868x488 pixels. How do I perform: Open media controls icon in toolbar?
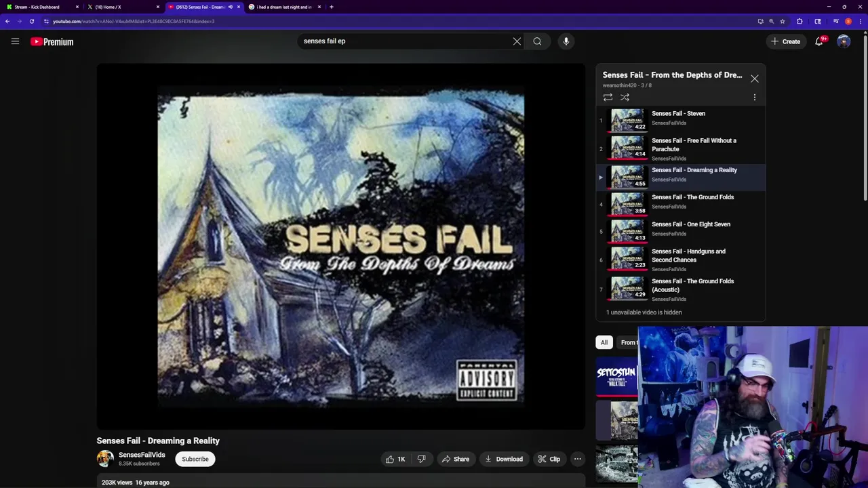click(836, 21)
